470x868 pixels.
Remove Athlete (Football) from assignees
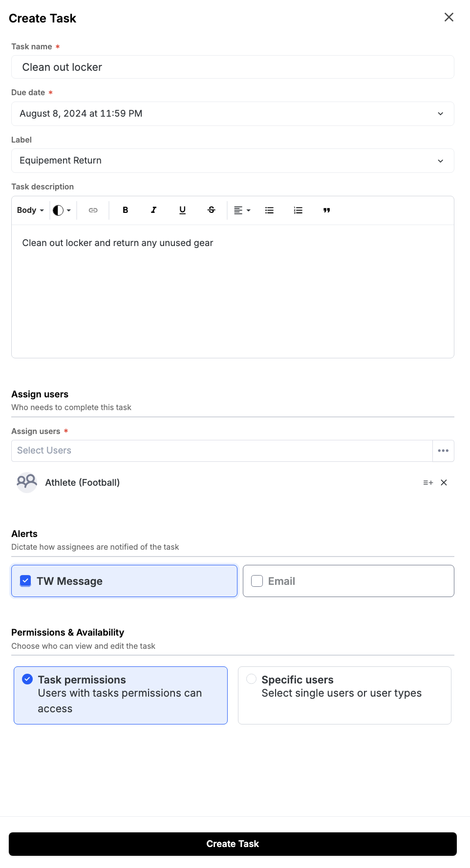pyautogui.click(x=444, y=483)
